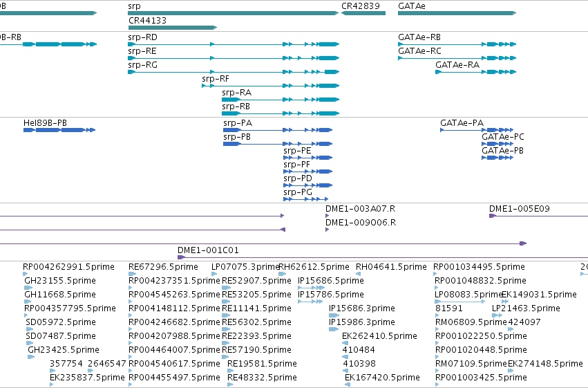
Task: Click EST RE52907.5prime
Action: (226, 288)
